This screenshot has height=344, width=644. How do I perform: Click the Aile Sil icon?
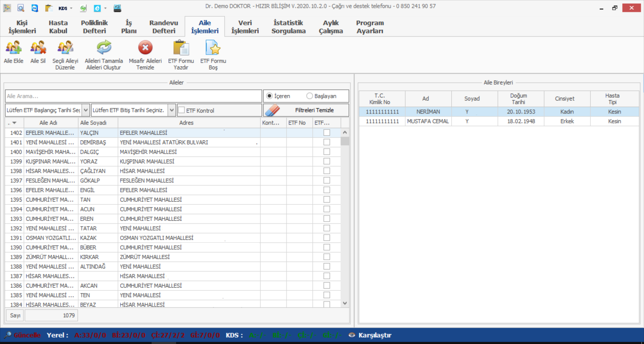tap(38, 48)
